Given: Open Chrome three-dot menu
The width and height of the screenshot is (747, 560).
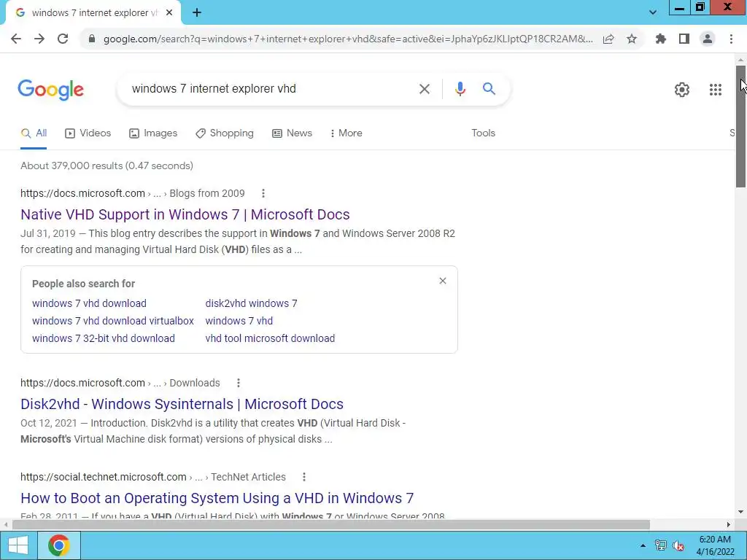Looking at the screenshot, I should [x=731, y=39].
